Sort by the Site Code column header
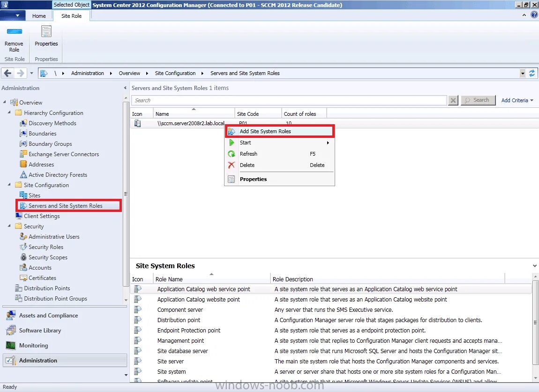Image resolution: width=539 pixels, height=392 pixels. pos(258,114)
